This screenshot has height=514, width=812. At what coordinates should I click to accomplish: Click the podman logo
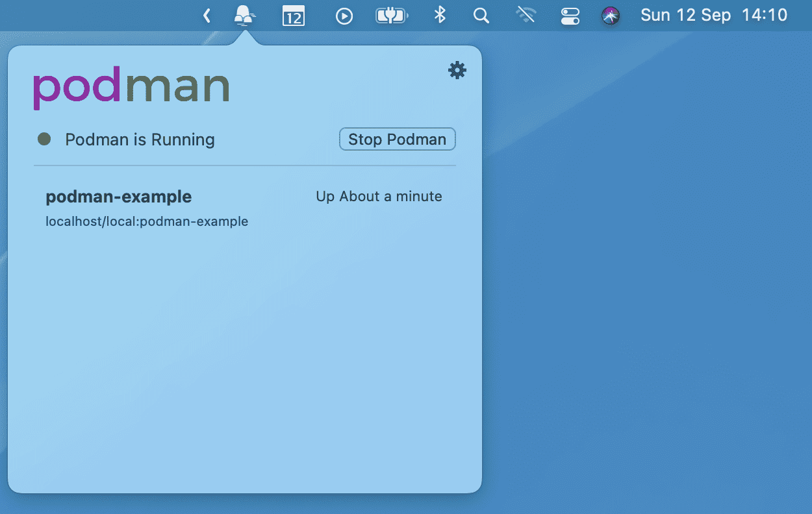[x=131, y=87]
